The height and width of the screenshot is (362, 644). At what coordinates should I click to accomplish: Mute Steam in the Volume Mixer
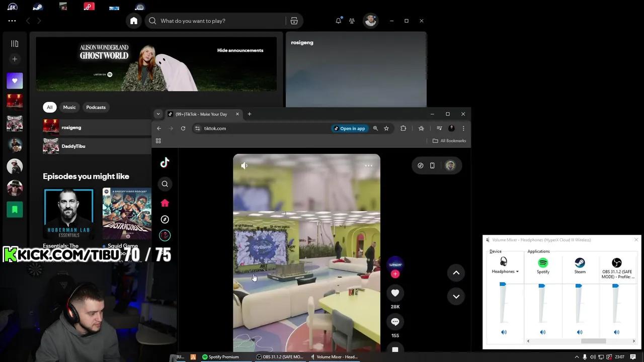click(x=580, y=332)
